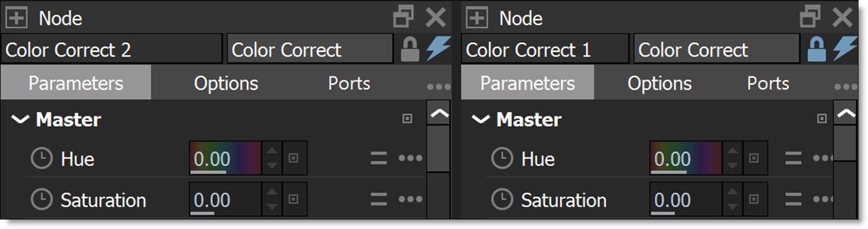Click the Color Correct 1 node name field
This screenshot has height=229, width=868.
pyautogui.click(x=545, y=50)
